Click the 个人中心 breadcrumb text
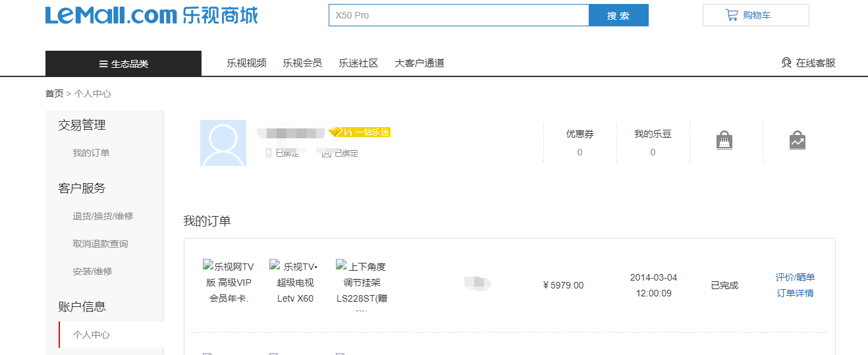868x355 pixels. click(x=92, y=94)
